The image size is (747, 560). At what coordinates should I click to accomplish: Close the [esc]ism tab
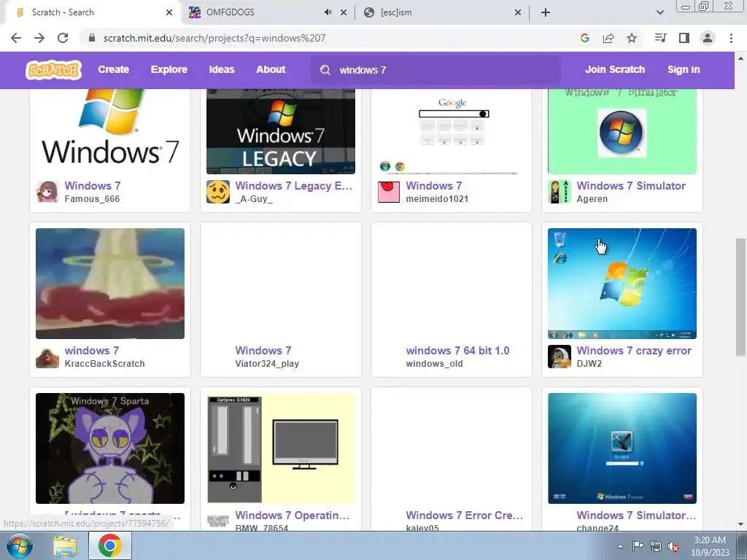click(518, 12)
